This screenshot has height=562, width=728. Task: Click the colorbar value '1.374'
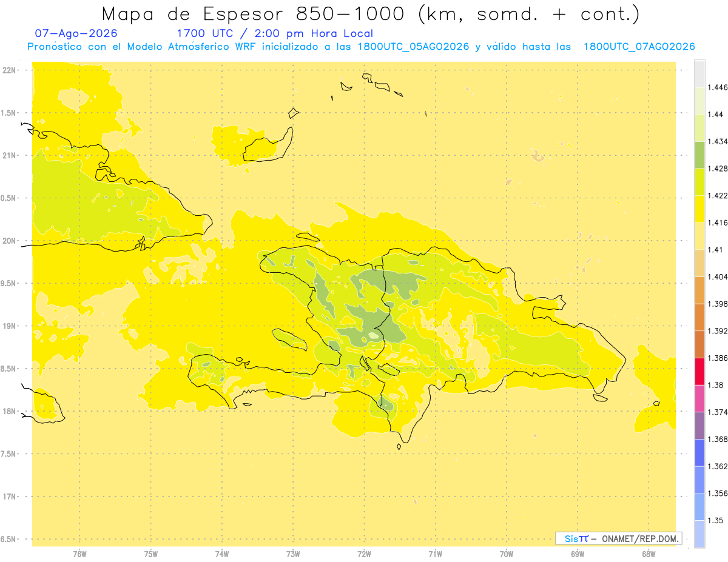pos(718,412)
